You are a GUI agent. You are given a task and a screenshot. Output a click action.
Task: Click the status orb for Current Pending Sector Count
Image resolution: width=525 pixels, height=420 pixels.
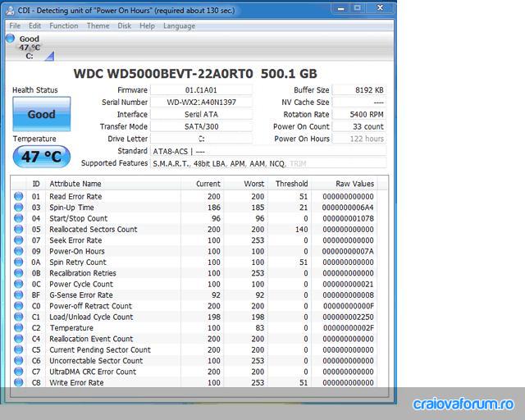point(19,349)
